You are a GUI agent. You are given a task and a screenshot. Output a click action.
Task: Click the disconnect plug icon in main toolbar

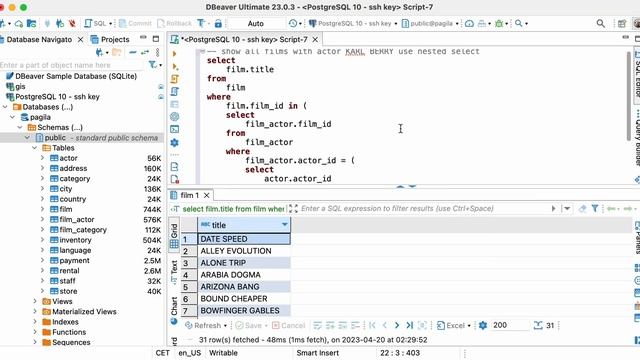point(73,23)
